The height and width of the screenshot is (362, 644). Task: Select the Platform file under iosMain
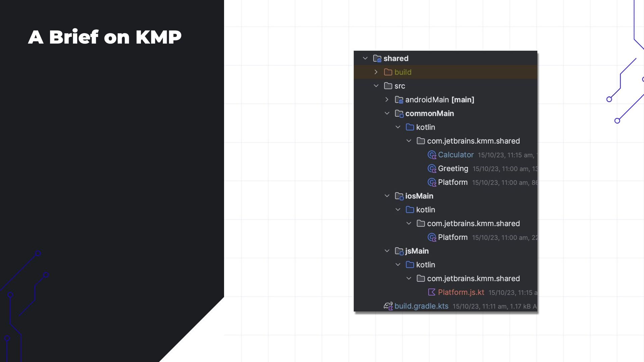coord(452,237)
